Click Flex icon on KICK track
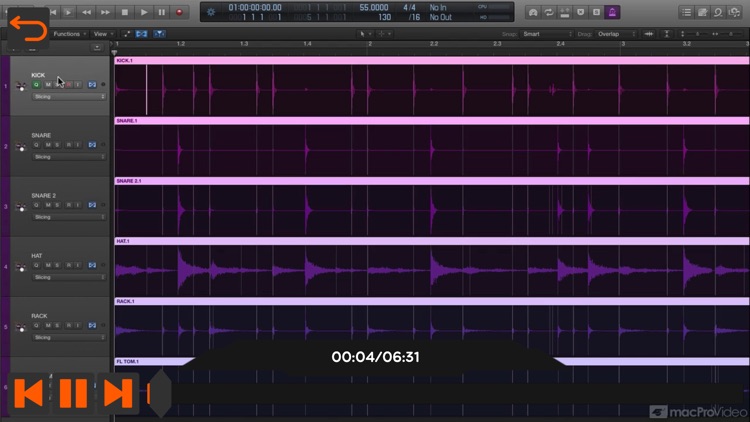 (x=92, y=85)
